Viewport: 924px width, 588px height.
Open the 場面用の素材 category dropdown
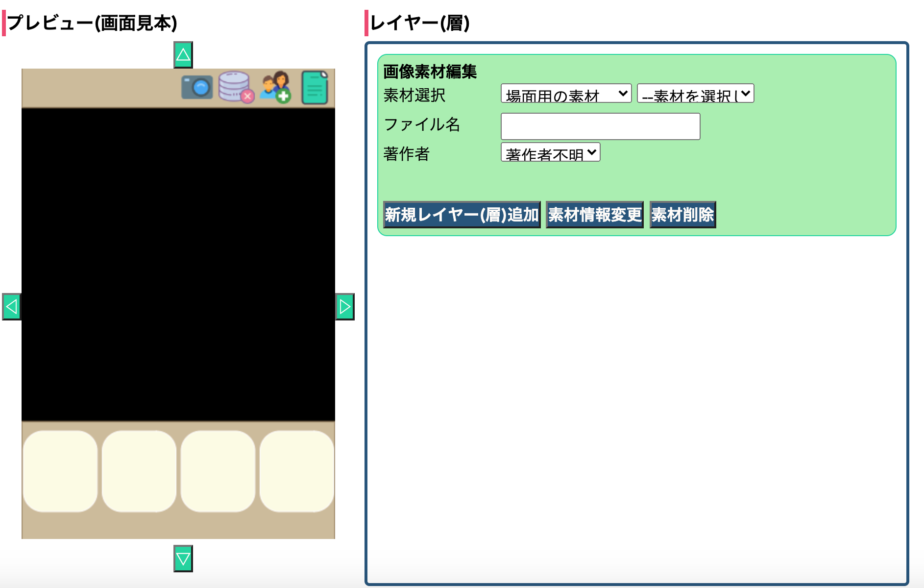(566, 94)
